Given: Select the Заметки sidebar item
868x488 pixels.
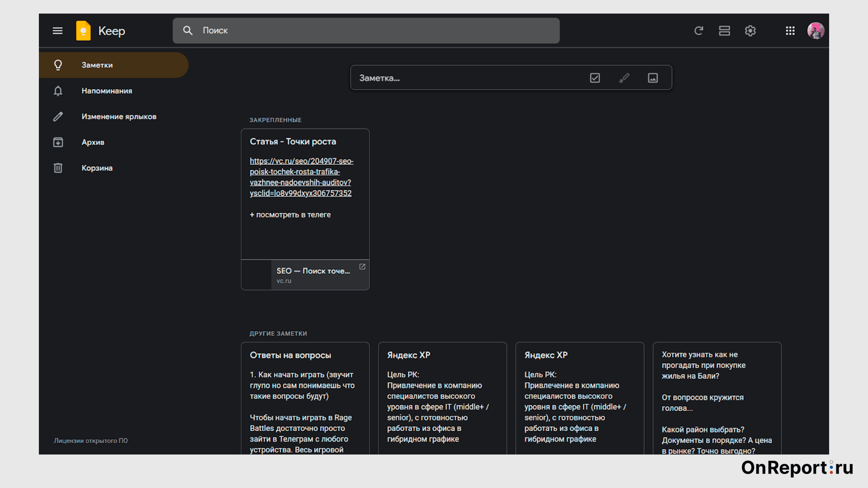Looking at the screenshot, I should 113,65.
